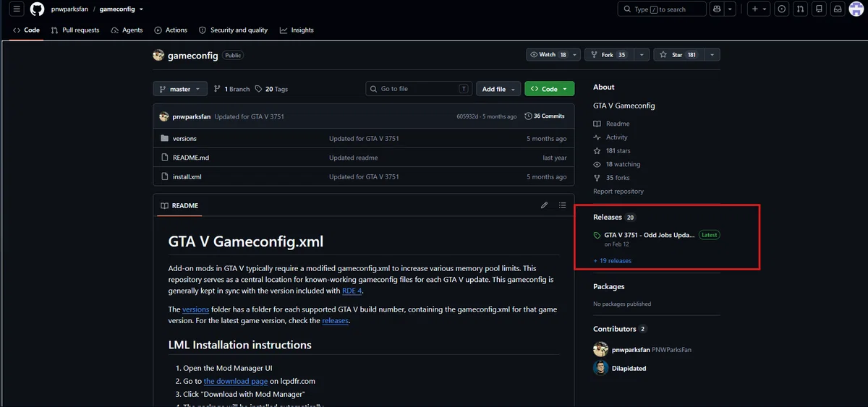Open the README.md file
Screen dimensions: 868x407
(191, 158)
